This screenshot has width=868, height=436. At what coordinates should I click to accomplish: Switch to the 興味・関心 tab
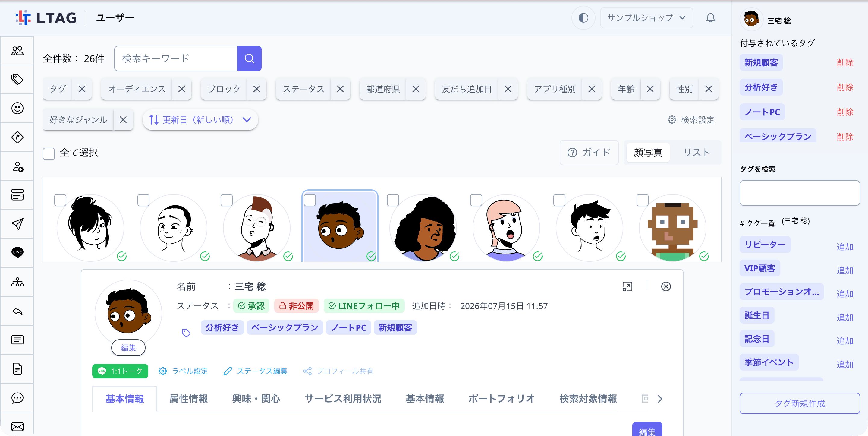click(x=256, y=399)
